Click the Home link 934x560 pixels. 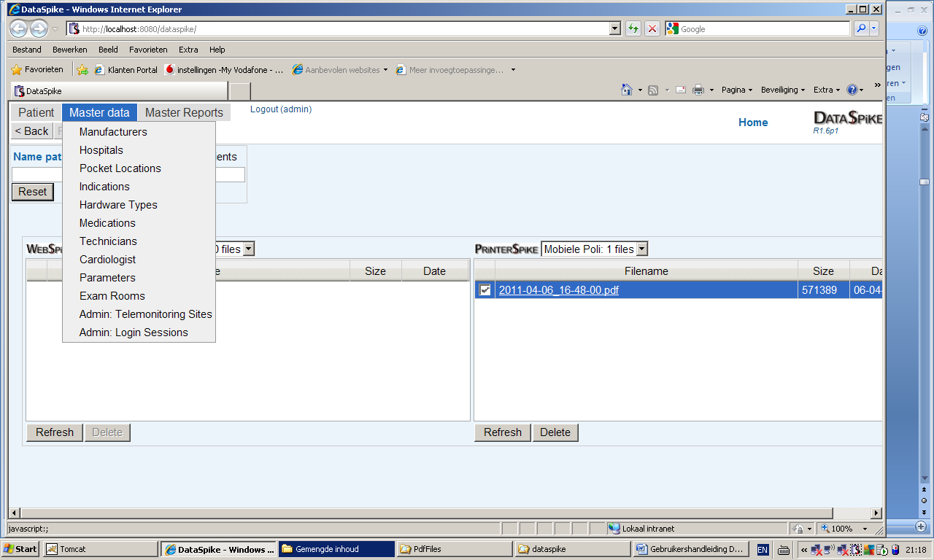coord(753,122)
